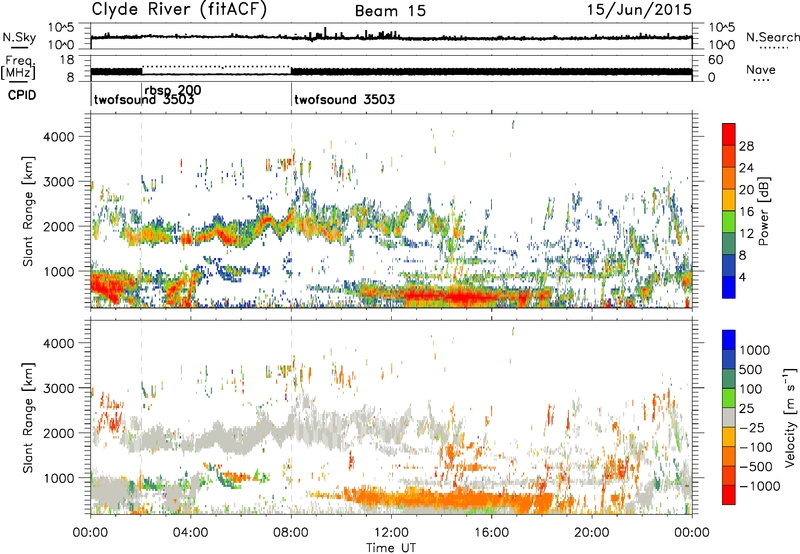This screenshot has height=554, width=800.
Task: Click the 'Beam 15' label
Action: click(x=390, y=11)
